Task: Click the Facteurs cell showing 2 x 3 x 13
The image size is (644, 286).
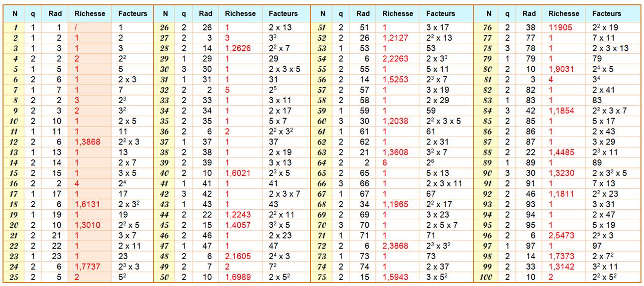Action: [x=610, y=48]
